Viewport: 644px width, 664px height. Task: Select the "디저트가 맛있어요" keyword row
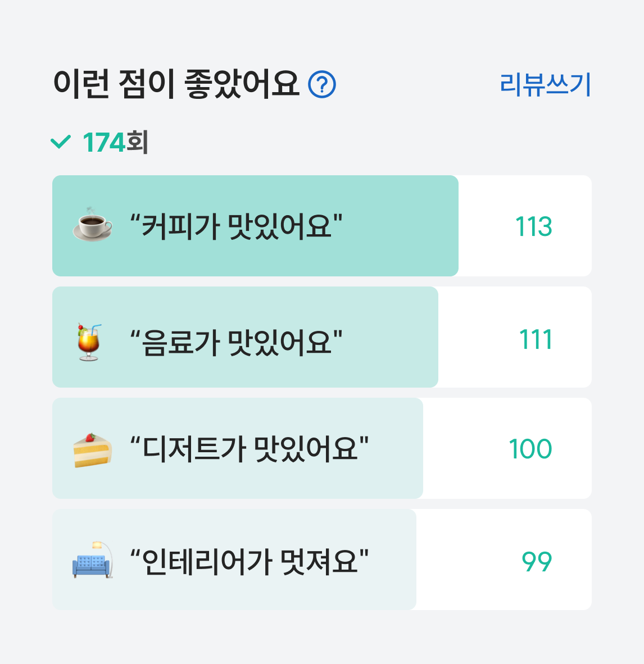coord(322,448)
